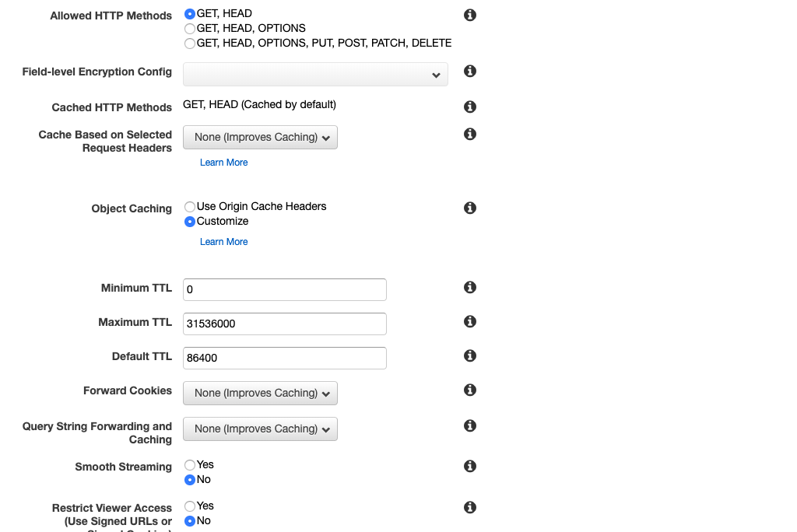This screenshot has width=797, height=532.
Task: Click info icon next to Cached HTTP Methods
Action: point(470,107)
